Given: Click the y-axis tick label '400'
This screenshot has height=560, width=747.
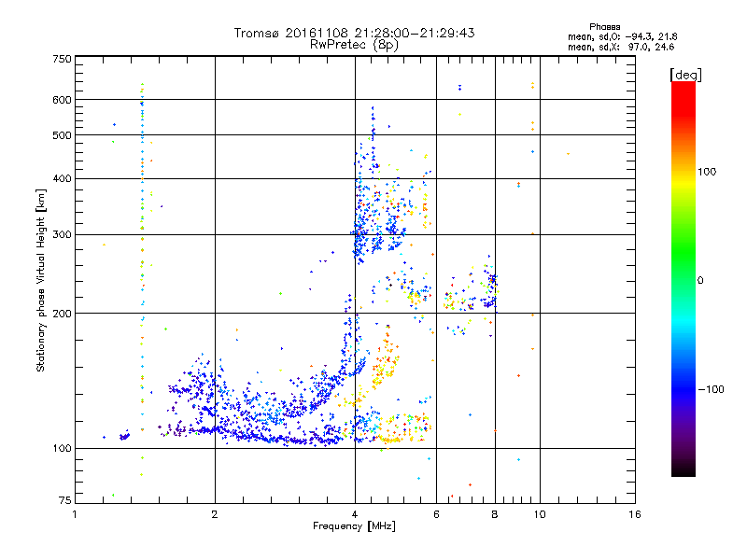Looking at the screenshot, I should click(62, 178).
